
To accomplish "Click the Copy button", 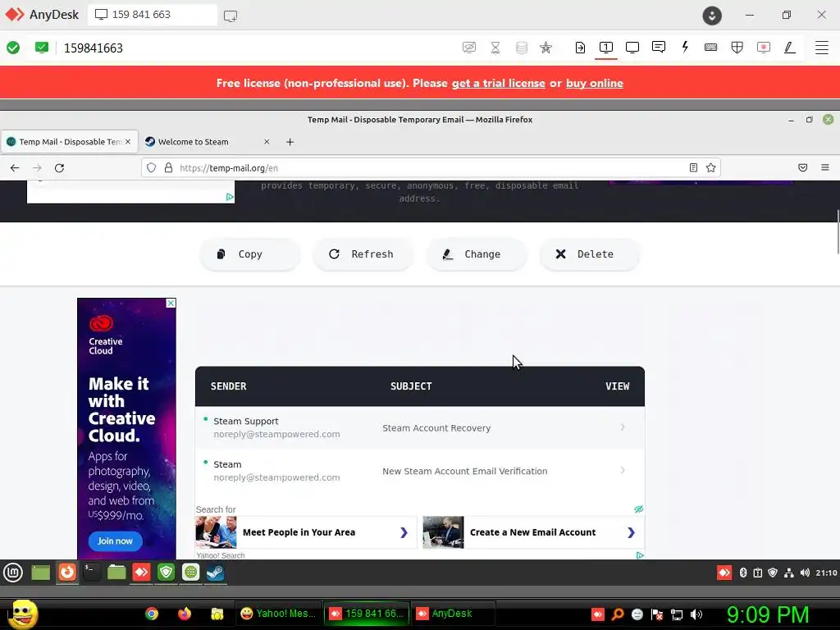I will pyautogui.click(x=250, y=254).
